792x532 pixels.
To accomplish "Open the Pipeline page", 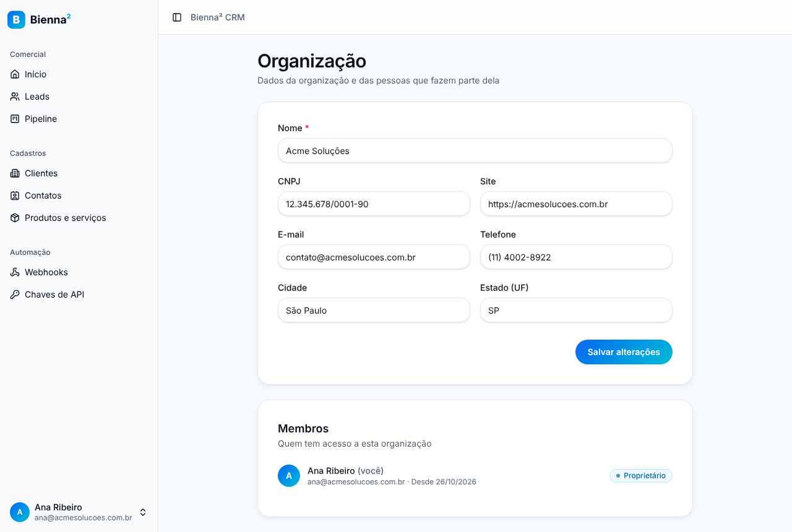I will [79, 119].
